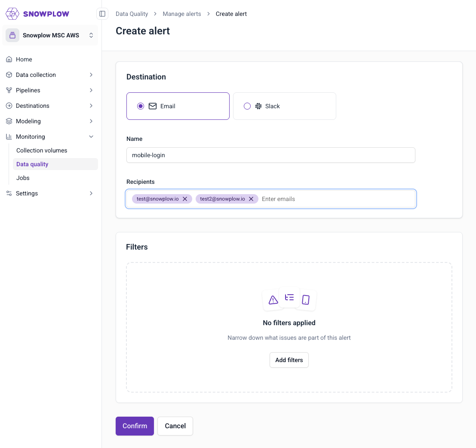Click the warning triangle illustration in Filters
Viewport: 476px width, 448px height.
[x=273, y=300]
